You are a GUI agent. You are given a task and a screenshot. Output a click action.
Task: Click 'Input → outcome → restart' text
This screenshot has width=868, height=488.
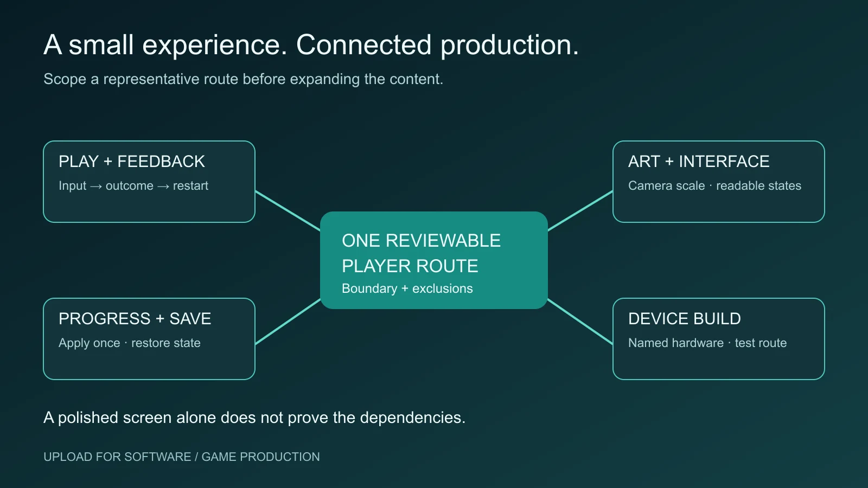(x=133, y=186)
